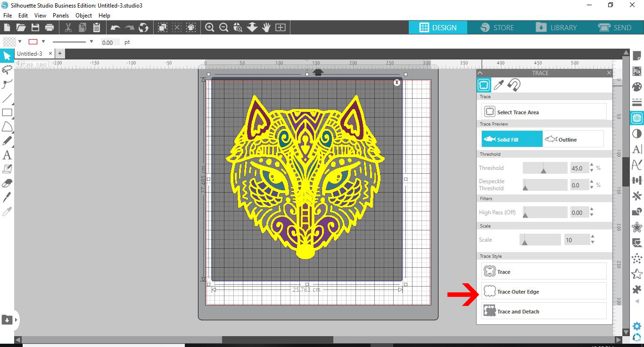The height and width of the screenshot is (347, 644).
Task: Zoom in with the magnifier plus icon
Action: (210, 27)
